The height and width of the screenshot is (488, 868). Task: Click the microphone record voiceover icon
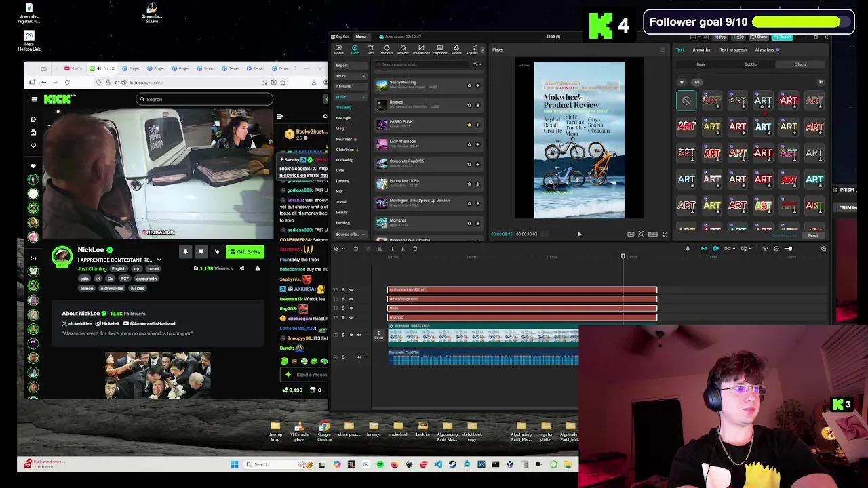tap(688, 249)
